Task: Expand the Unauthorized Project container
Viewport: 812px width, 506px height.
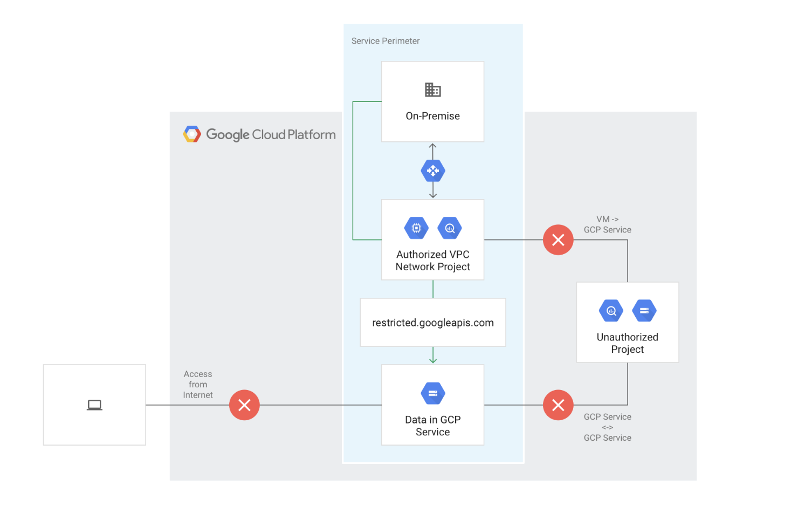Action: coord(627,322)
